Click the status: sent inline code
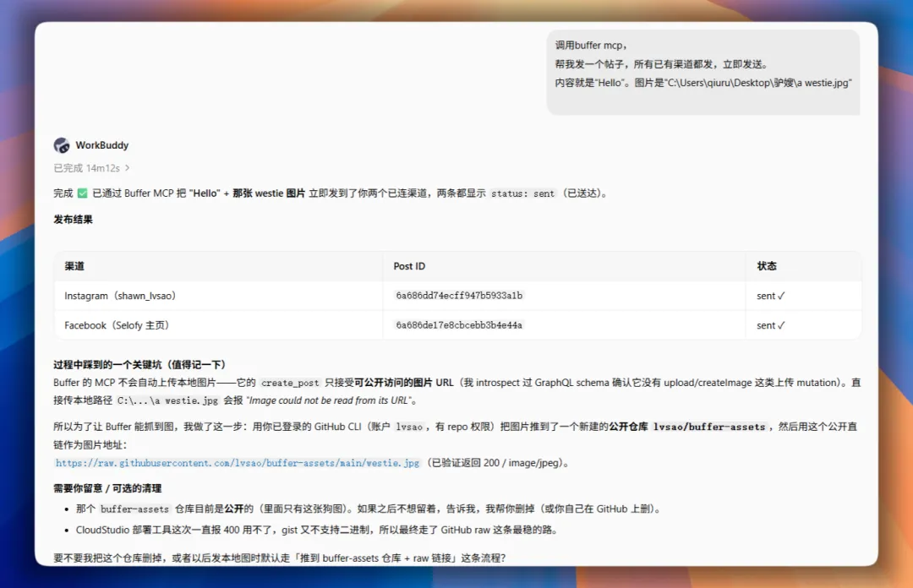 coord(522,193)
